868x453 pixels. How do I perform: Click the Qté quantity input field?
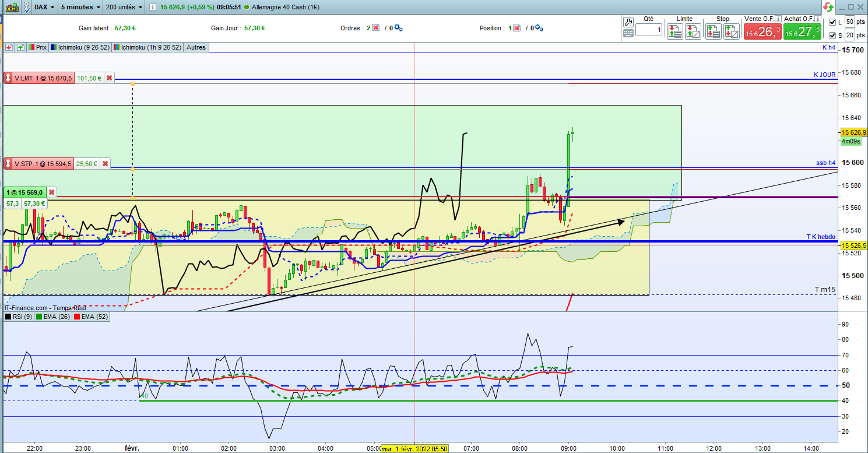tap(649, 30)
